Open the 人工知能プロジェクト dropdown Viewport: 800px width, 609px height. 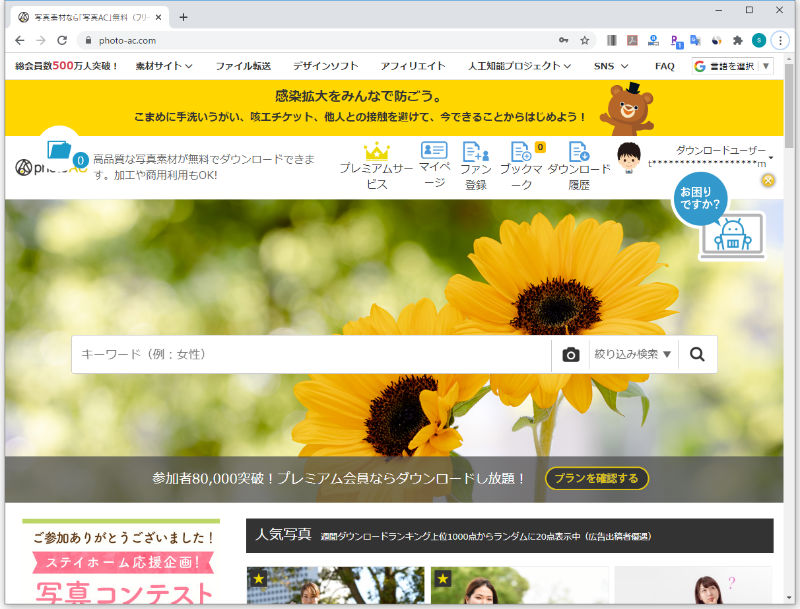click(x=519, y=66)
